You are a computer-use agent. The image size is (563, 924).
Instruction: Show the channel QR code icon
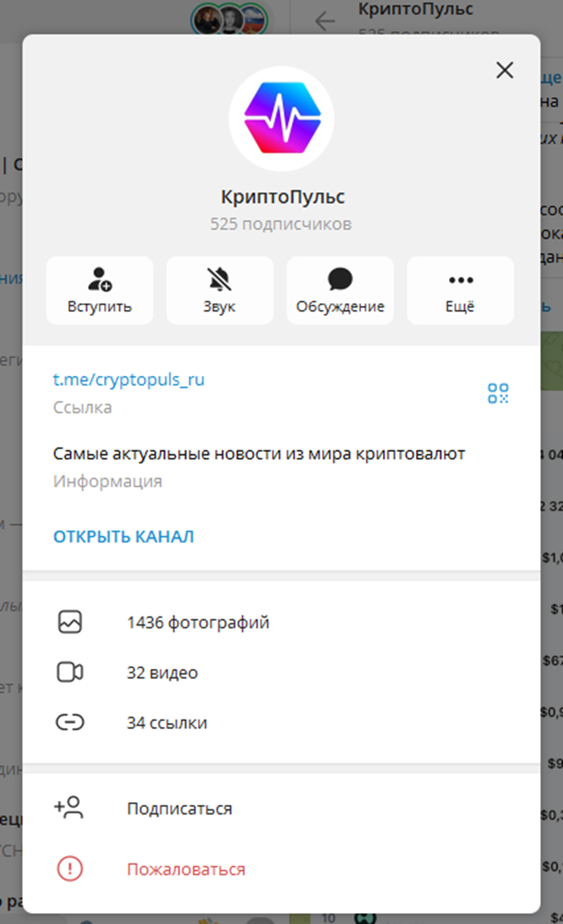(498, 393)
